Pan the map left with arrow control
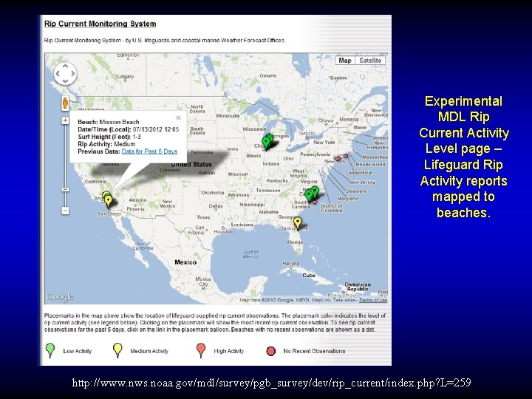Image resolution: width=532 pixels, height=399 pixels. [x=58, y=73]
